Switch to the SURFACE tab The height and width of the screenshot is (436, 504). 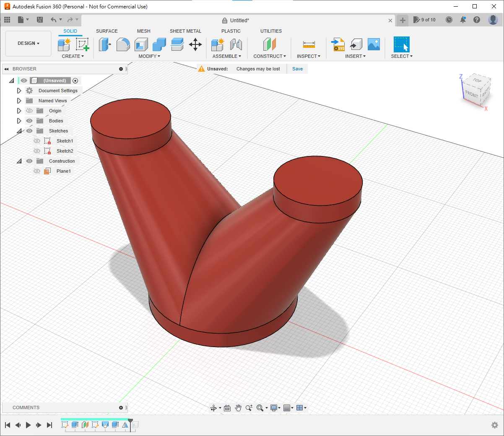pyautogui.click(x=107, y=31)
